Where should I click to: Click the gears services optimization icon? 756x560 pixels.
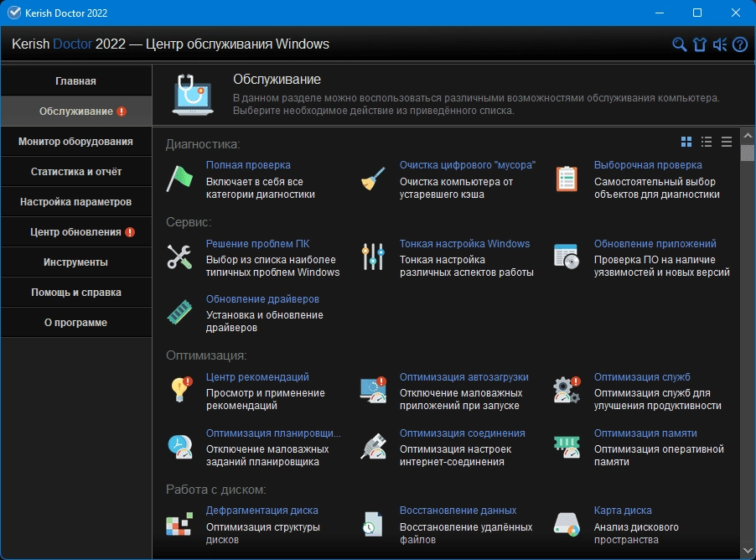click(x=567, y=390)
